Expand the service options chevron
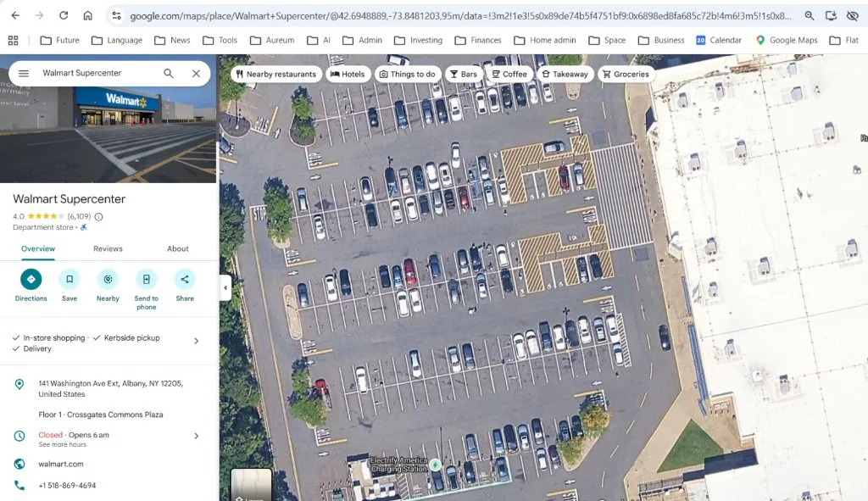The width and height of the screenshot is (868, 501). click(x=196, y=341)
